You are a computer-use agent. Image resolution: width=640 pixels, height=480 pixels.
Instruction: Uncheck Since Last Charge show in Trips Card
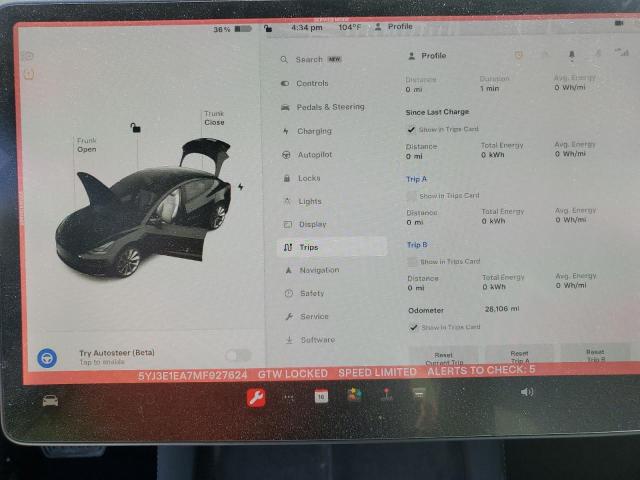[411, 129]
